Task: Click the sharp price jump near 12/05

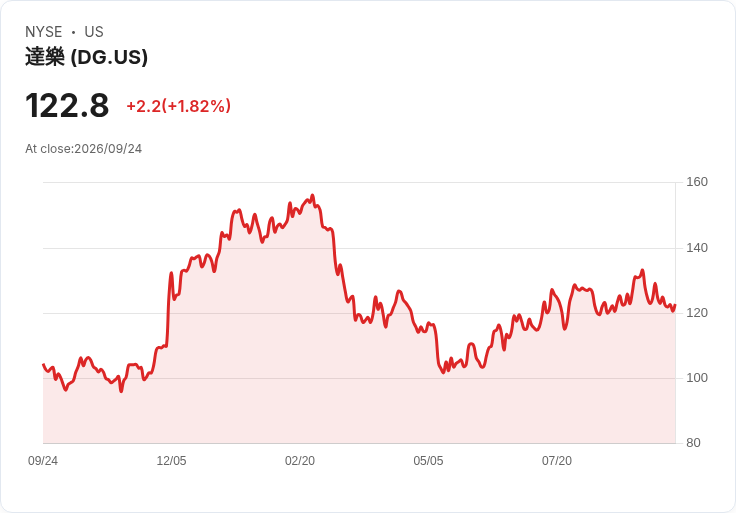Action: click(169, 310)
